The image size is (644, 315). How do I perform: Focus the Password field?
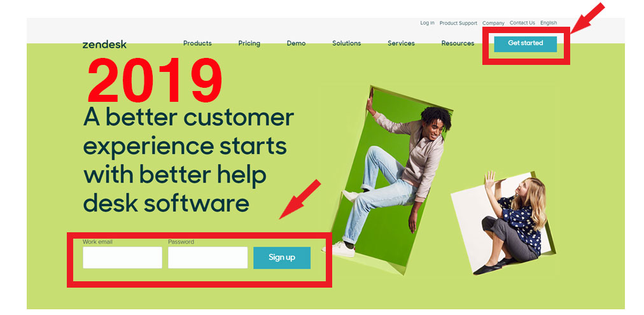pos(208,258)
